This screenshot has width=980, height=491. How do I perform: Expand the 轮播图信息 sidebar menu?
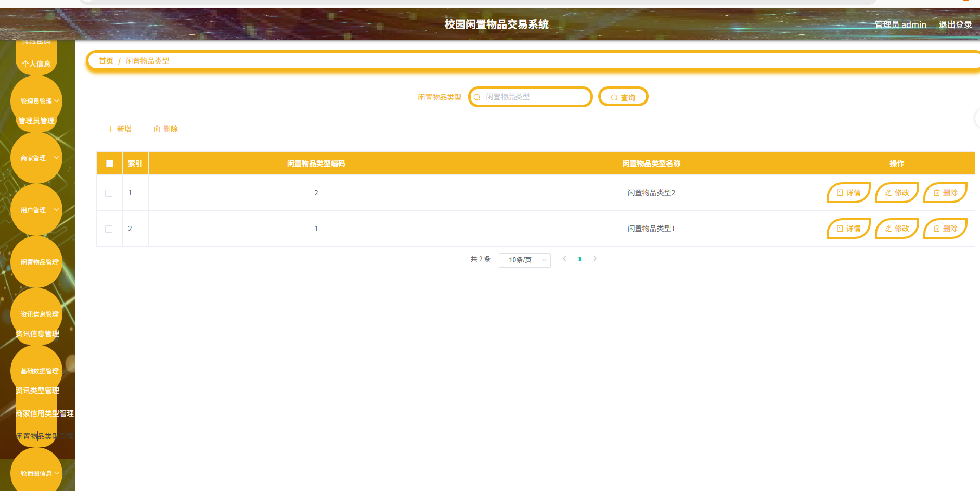[x=36, y=472]
